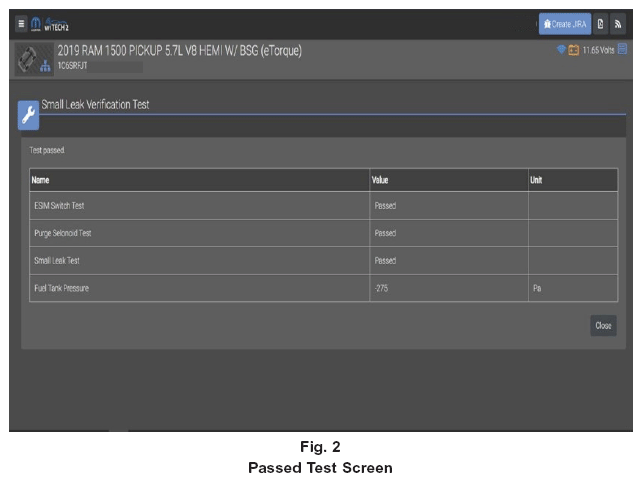Viewport: 642px width, 483px height.
Task: Click the wireless connection status icon
Action: (561, 50)
